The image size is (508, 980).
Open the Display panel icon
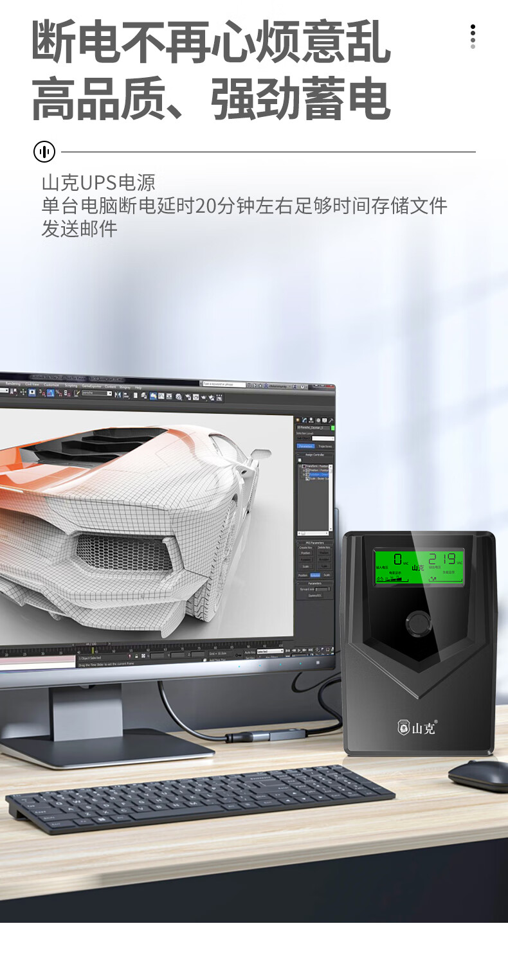coord(323,420)
